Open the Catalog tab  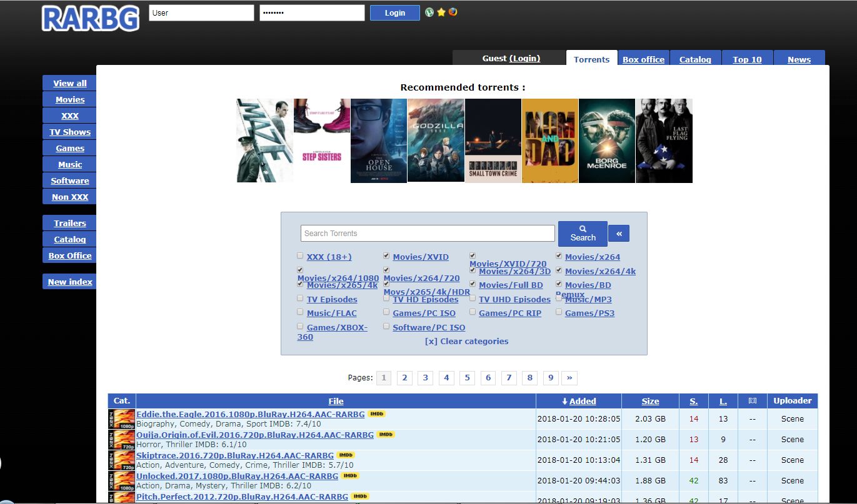695,59
